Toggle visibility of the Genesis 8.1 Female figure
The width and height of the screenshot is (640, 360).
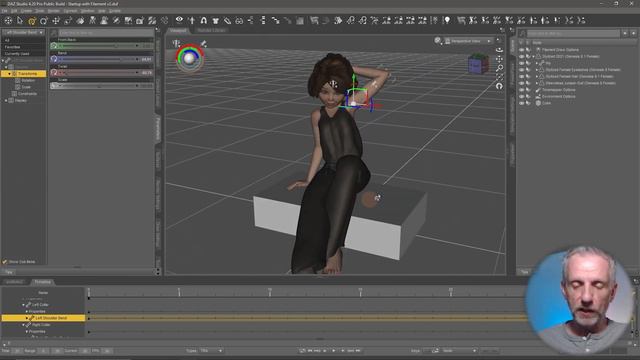(x=521, y=56)
